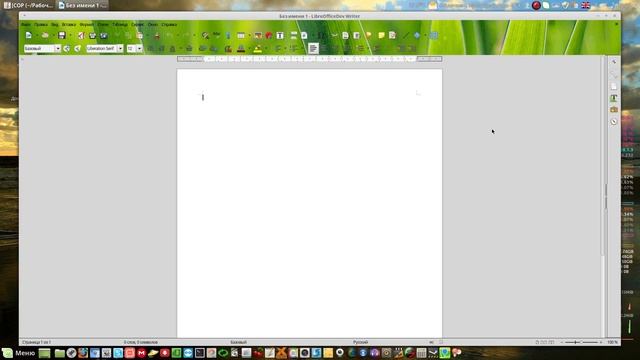Viewport: 640px width, 360px height.
Task: Toggle italic formatting
Action: click(x=161, y=49)
